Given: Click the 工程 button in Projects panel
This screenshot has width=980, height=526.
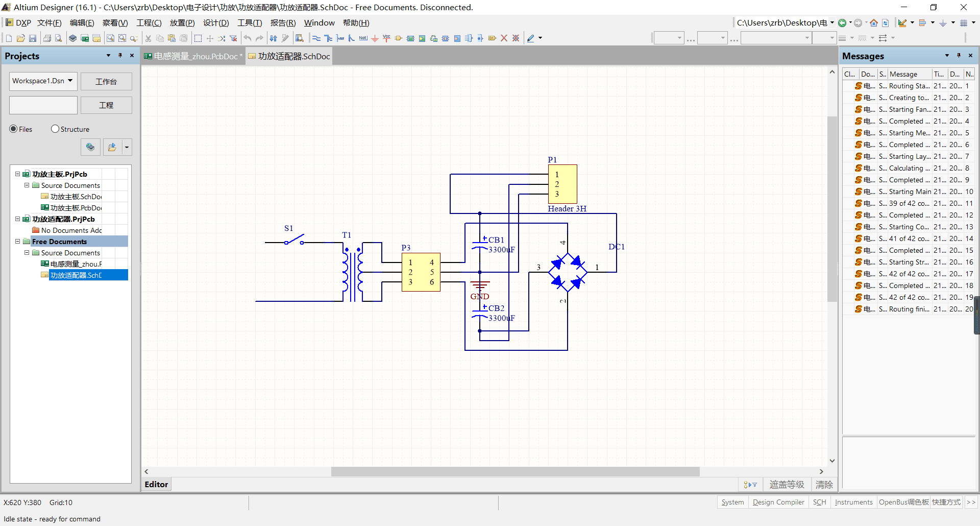Looking at the screenshot, I should click(x=106, y=105).
